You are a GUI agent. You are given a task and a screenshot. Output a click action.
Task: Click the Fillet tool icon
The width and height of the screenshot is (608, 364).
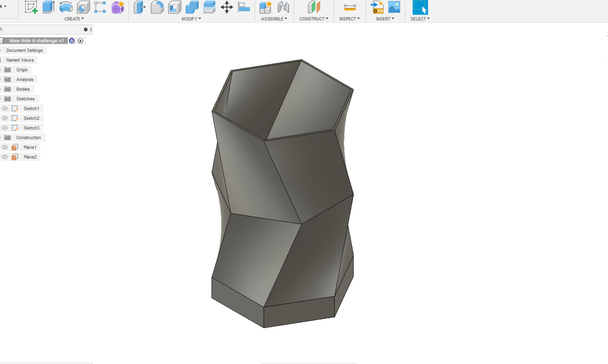pyautogui.click(x=157, y=7)
